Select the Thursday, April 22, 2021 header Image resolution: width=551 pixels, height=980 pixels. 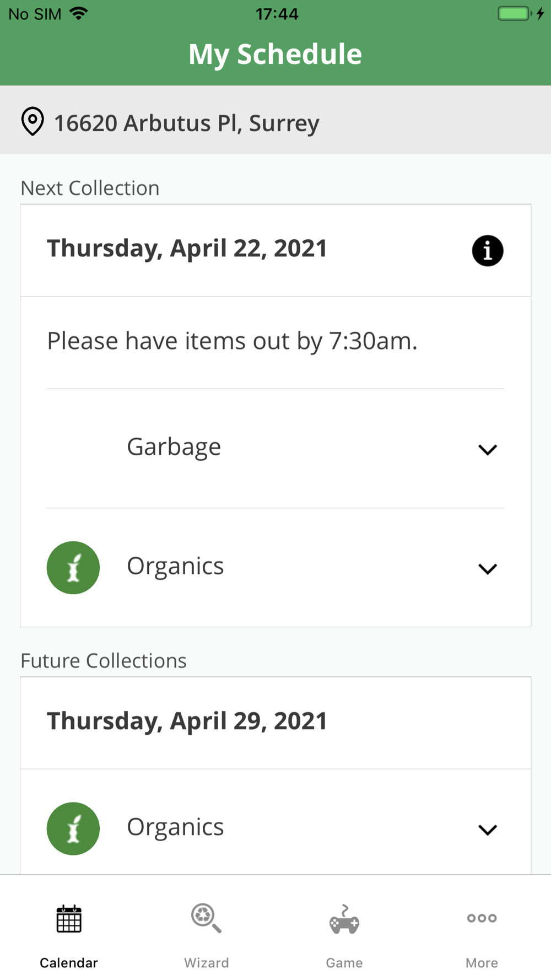tap(187, 249)
